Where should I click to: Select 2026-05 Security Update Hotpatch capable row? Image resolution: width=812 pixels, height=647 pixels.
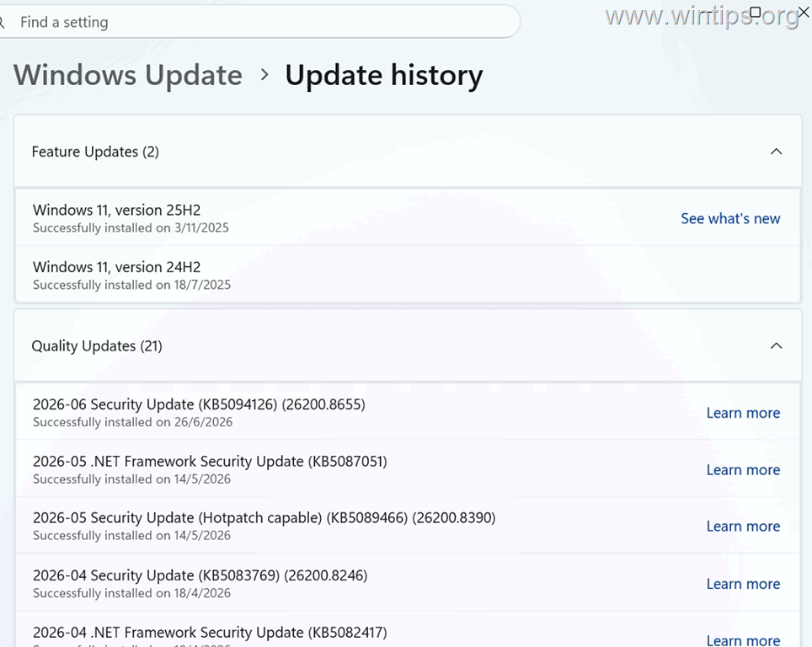(x=408, y=526)
